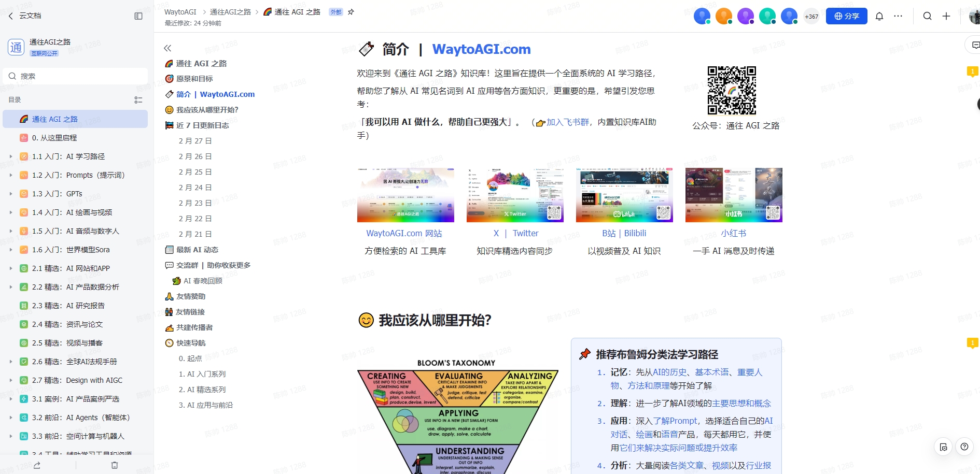The height and width of the screenshot is (474, 980).
Task: Click the 通 knowledge base logo
Action: (x=16, y=47)
